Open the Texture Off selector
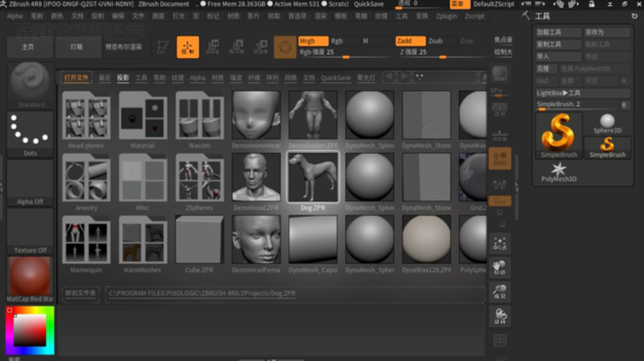This screenshot has width=644, height=361. (x=30, y=231)
